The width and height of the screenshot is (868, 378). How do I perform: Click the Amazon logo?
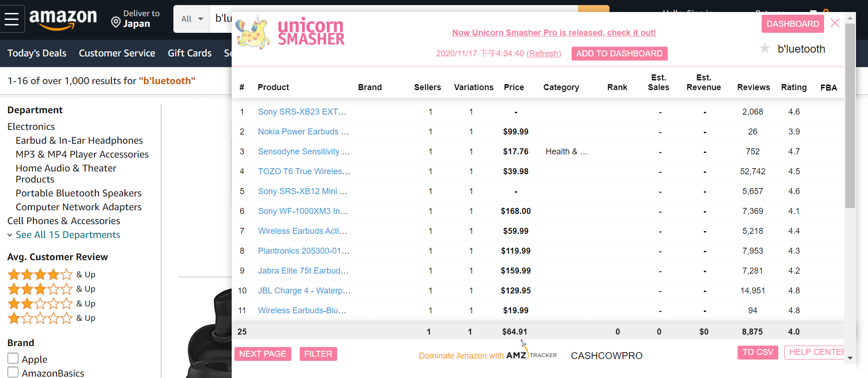[x=63, y=19]
